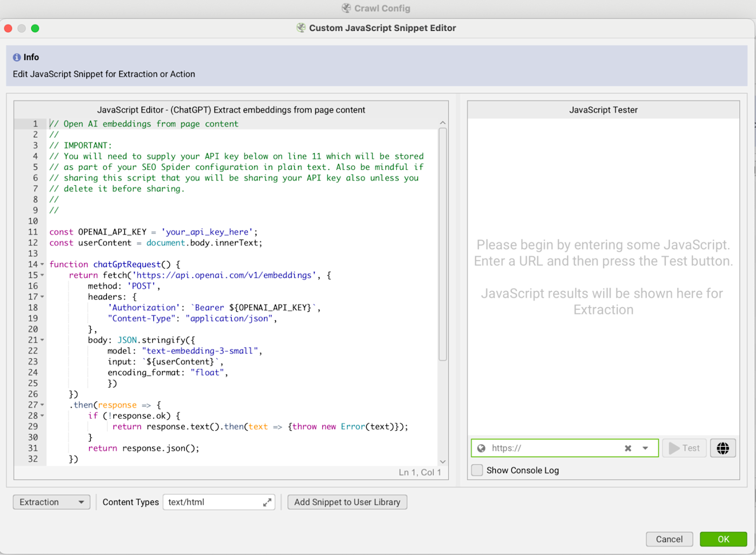Confirm with the green OK button
This screenshot has height=555, width=756.
point(723,539)
